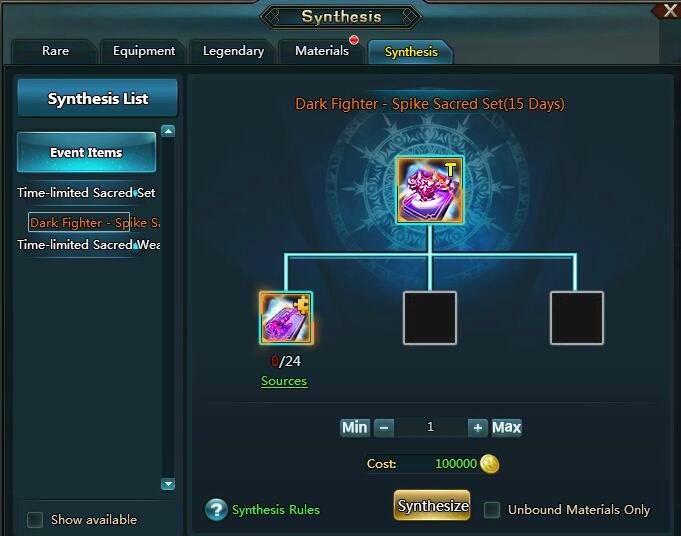Click the puzzle piece material icon
Image resolution: width=681 pixels, height=536 pixels.
tap(286, 318)
